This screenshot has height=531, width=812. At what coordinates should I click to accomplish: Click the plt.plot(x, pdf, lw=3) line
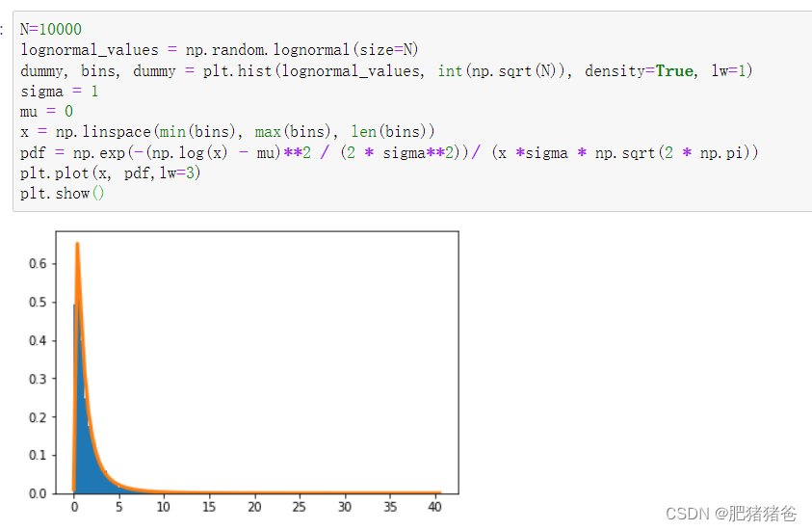click(x=111, y=173)
